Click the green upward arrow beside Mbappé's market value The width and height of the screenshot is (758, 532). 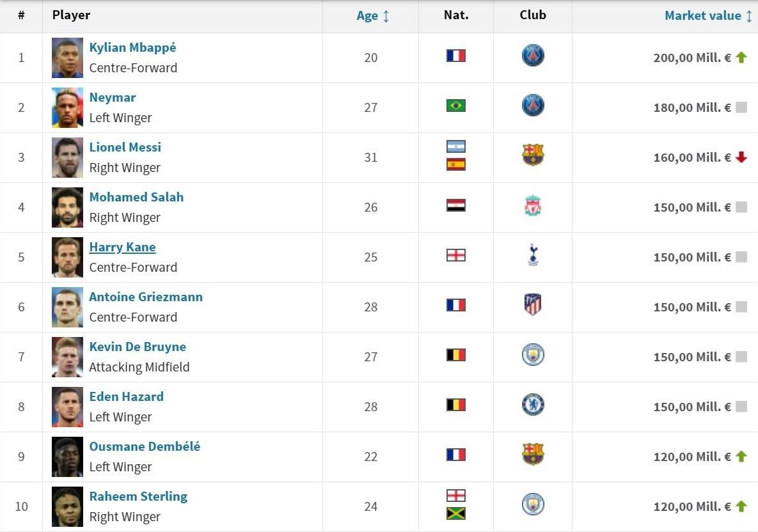pos(741,57)
